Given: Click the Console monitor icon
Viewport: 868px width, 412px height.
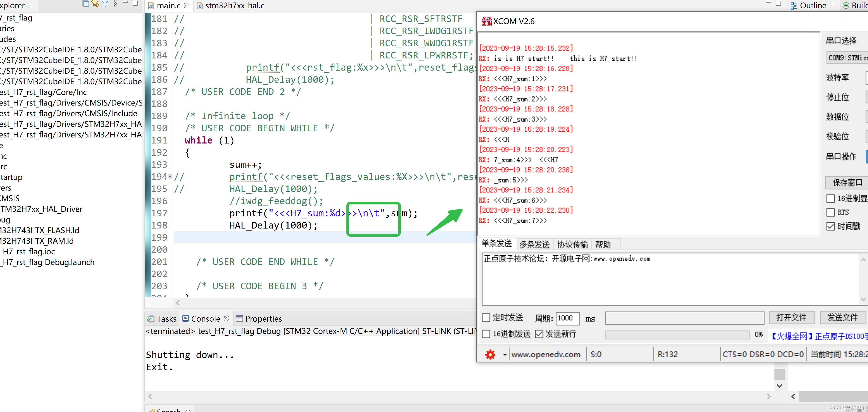Looking at the screenshot, I should [186, 319].
